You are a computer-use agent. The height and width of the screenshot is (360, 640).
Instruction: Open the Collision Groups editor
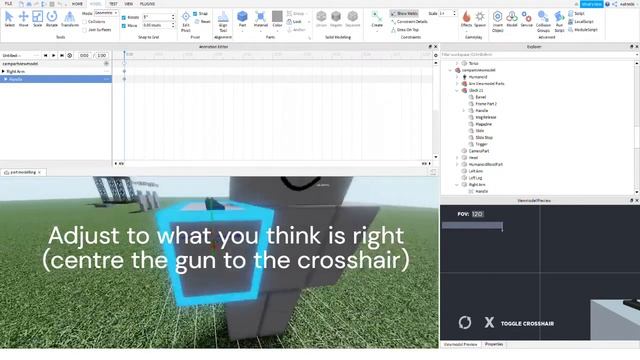tap(543, 21)
